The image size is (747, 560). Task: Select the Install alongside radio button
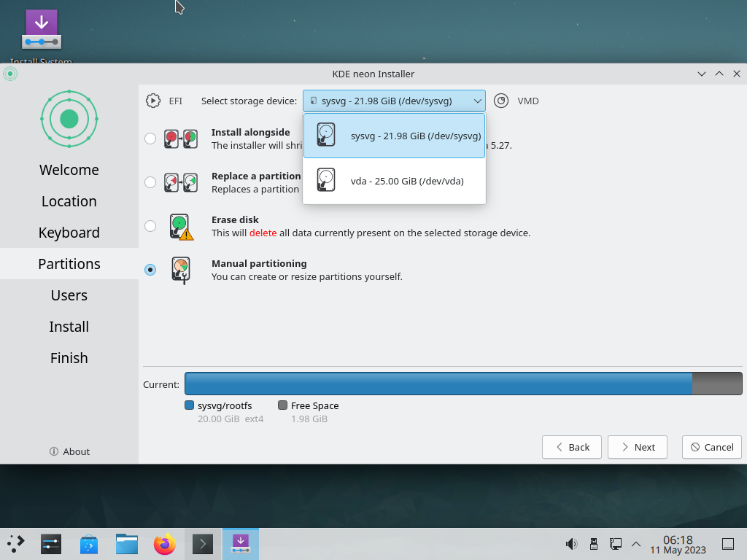150,139
